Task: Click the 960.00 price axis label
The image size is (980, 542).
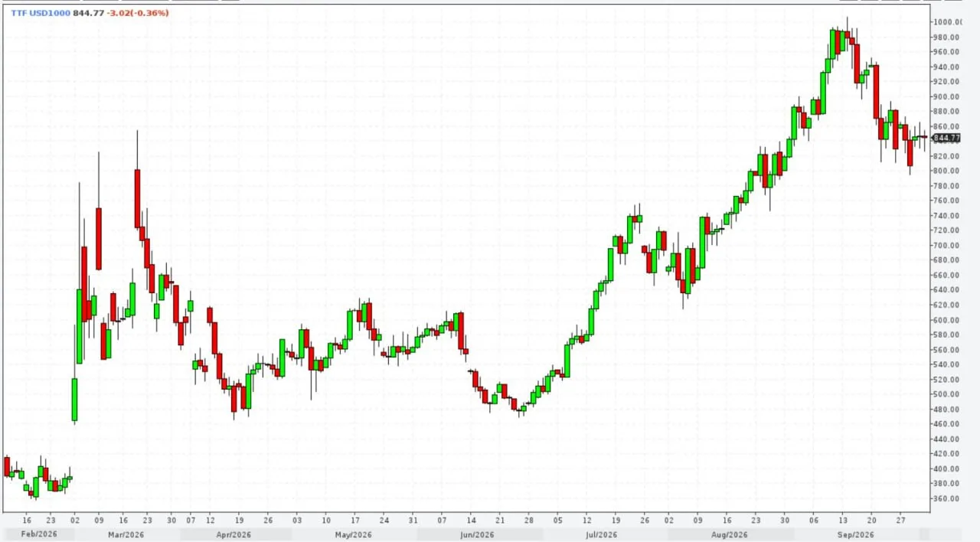Action: tap(947, 52)
